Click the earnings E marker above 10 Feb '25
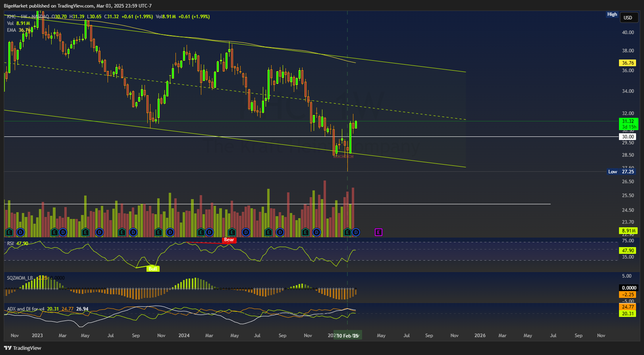Viewport: 644px width, 355px height. [x=347, y=232]
